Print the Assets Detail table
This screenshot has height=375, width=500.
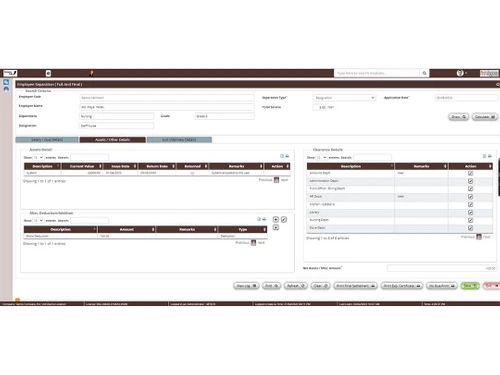(287, 156)
